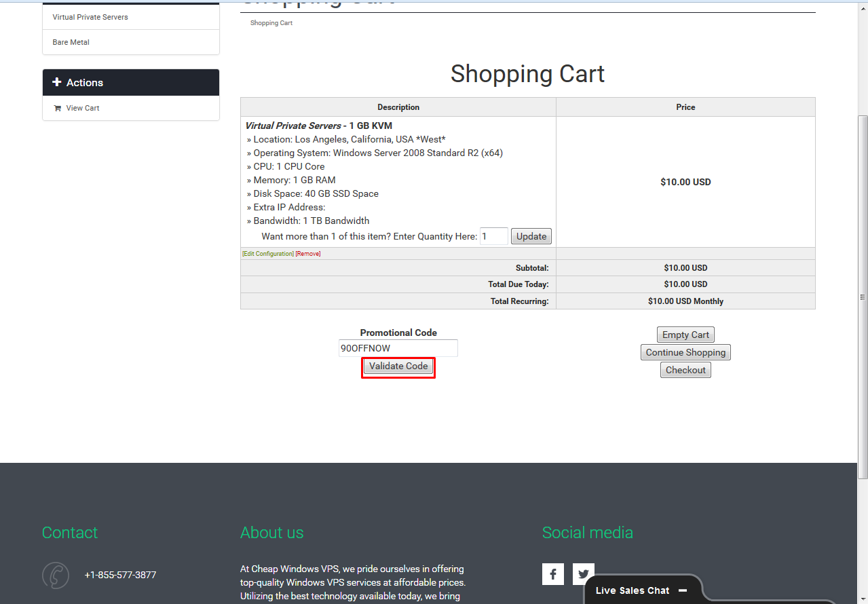Click the cart icon beside View Cart
Viewport: 868px width, 604px height.
pyautogui.click(x=57, y=108)
